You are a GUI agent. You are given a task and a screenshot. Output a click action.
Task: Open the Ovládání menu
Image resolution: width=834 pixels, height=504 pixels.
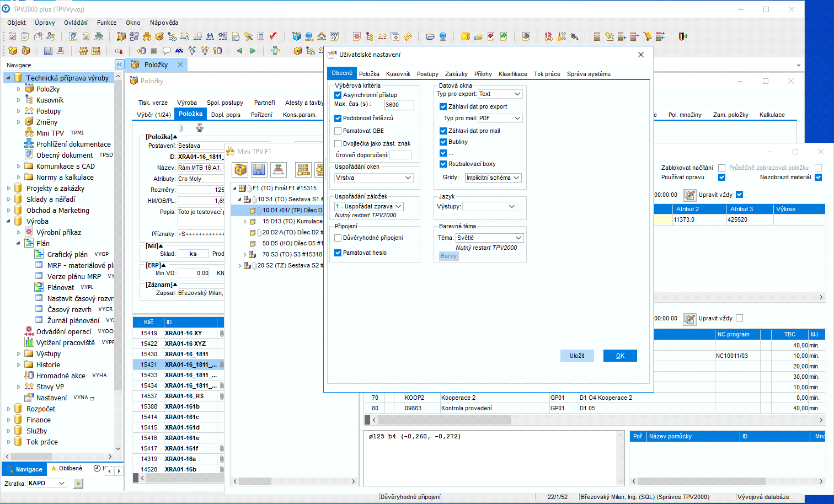[76, 23]
